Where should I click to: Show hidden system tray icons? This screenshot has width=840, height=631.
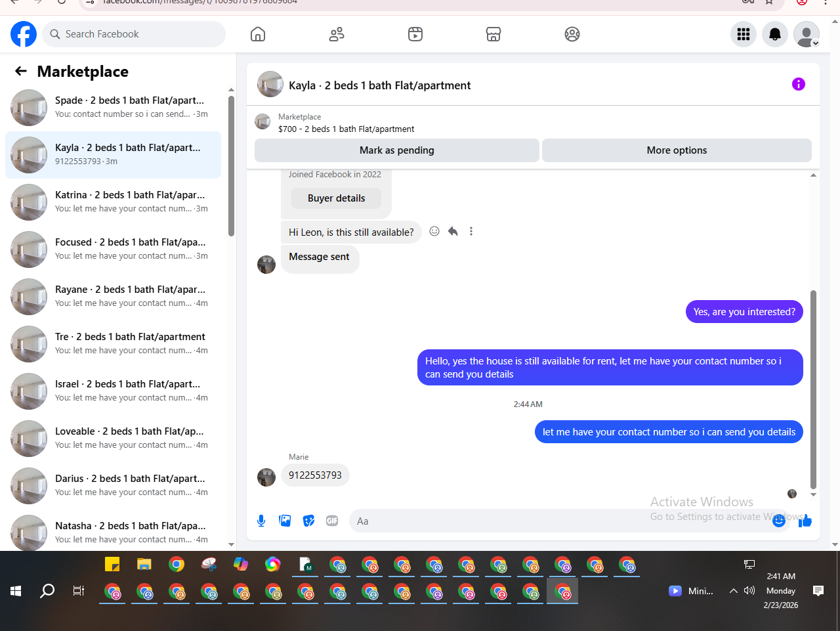(x=733, y=591)
